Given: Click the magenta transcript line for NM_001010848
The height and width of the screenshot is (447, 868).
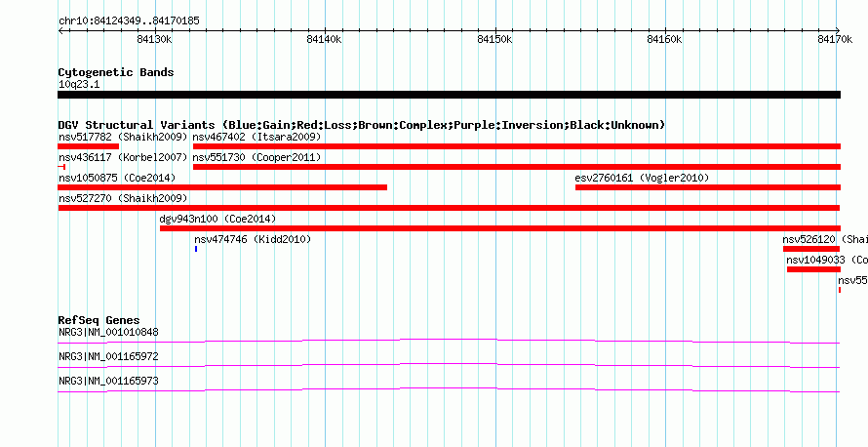Looking at the screenshot, I should (449, 342).
